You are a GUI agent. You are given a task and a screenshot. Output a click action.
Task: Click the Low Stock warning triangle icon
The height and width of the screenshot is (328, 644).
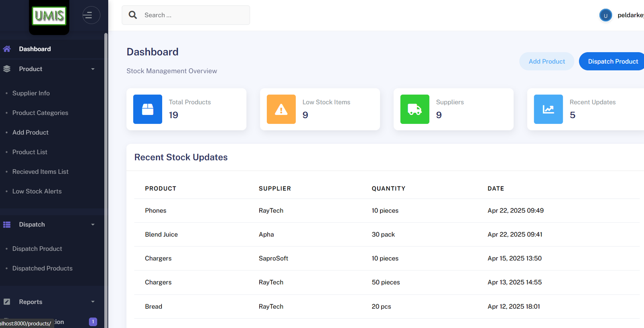pyautogui.click(x=281, y=109)
